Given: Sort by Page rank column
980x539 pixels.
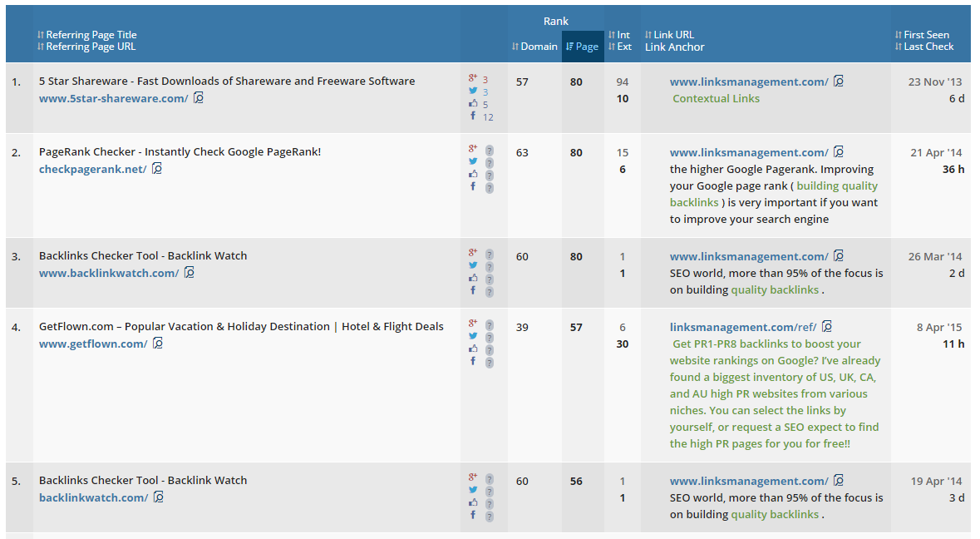Looking at the screenshot, I should [x=583, y=47].
